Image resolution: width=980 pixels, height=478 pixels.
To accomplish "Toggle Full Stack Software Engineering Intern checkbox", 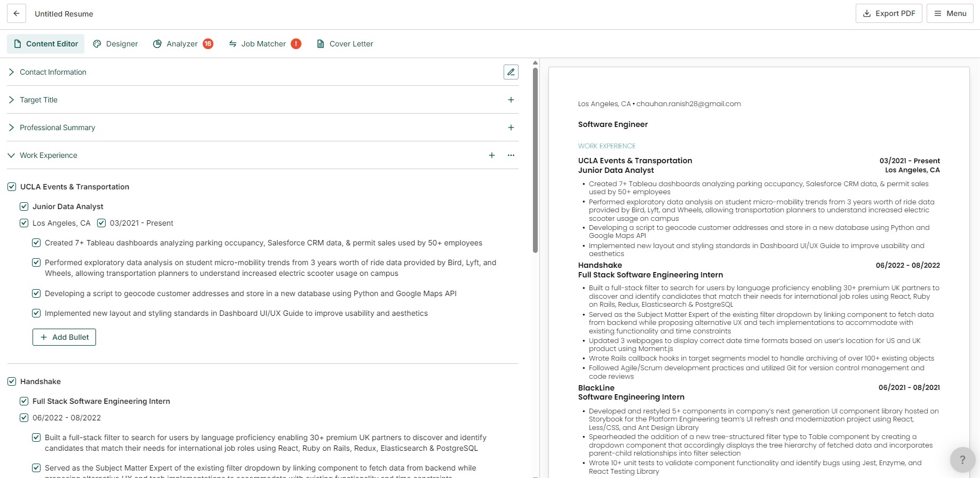I will point(24,401).
